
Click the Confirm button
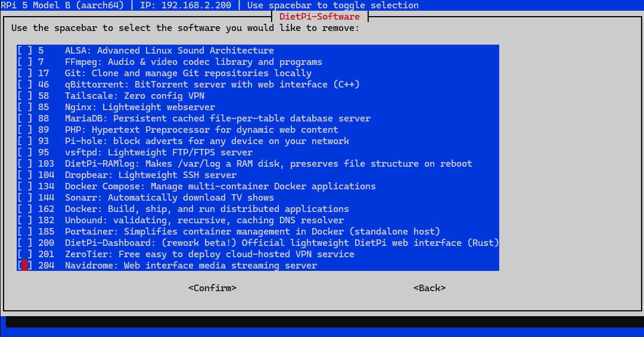[x=212, y=288]
